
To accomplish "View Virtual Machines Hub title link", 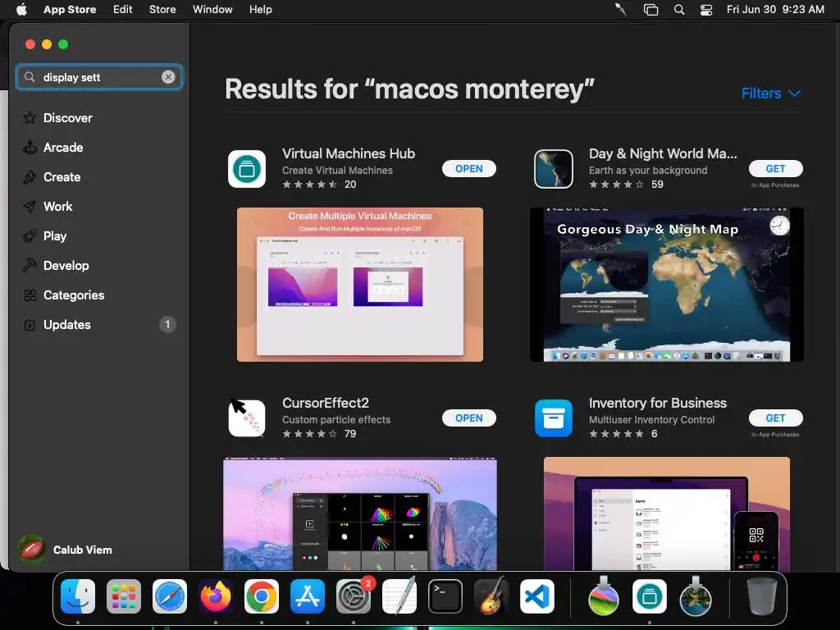I will point(349,153).
